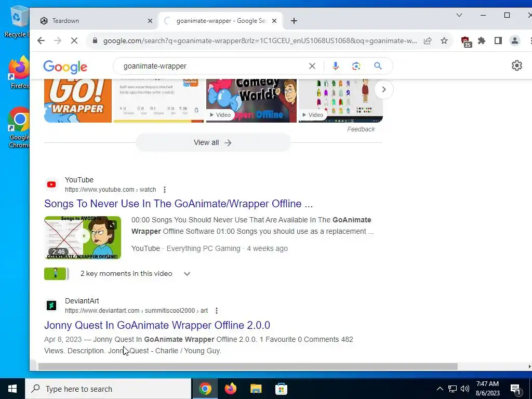
Task: Open Google Chrome desktop shortcut
Action: coord(19,127)
